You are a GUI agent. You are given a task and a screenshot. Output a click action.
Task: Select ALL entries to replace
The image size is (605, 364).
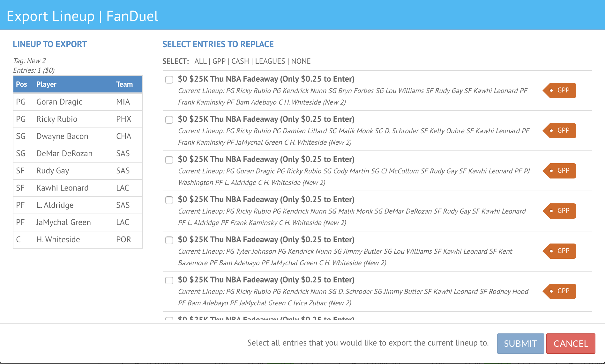coord(200,61)
